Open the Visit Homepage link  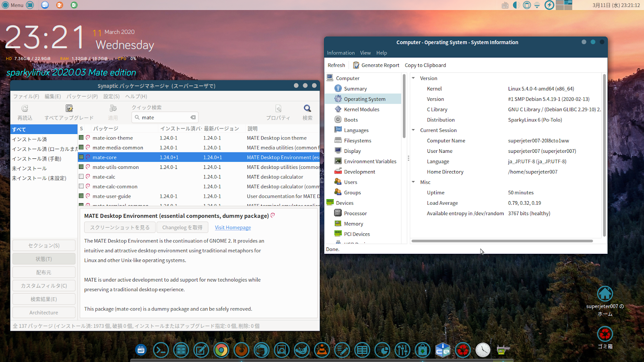(233, 227)
